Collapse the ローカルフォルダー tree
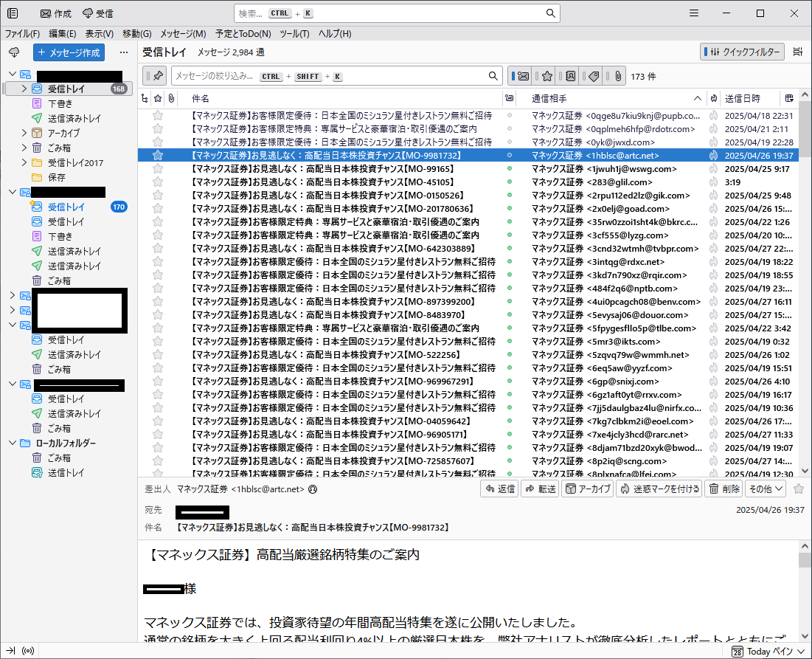 (13, 443)
